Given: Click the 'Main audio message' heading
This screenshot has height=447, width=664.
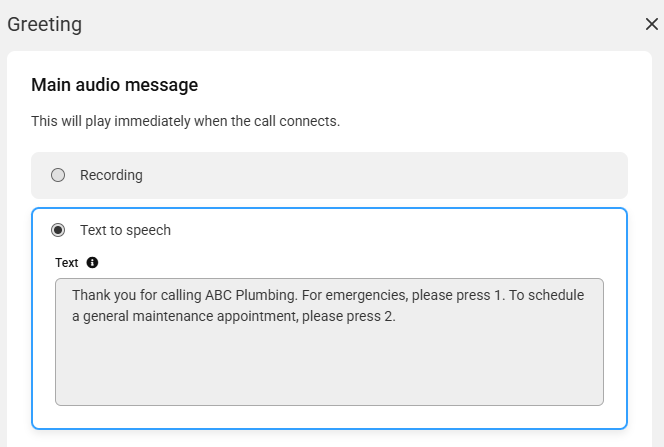Looking at the screenshot, I should point(114,85).
